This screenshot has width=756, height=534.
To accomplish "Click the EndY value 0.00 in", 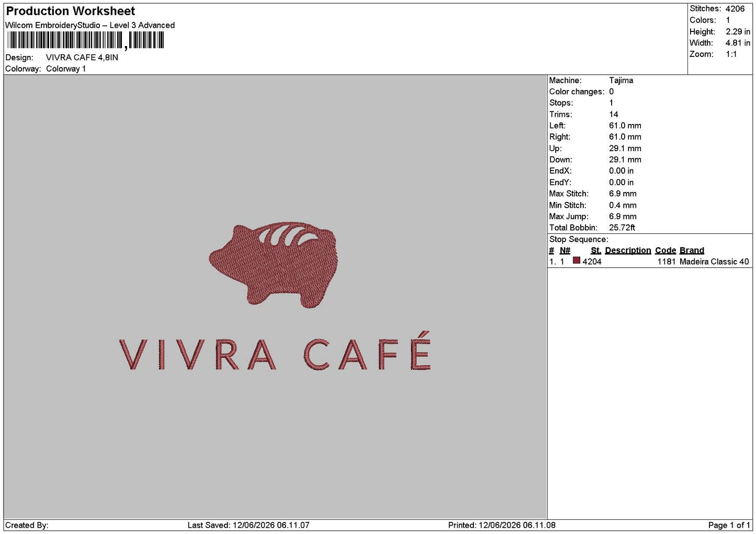I will 621,183.
